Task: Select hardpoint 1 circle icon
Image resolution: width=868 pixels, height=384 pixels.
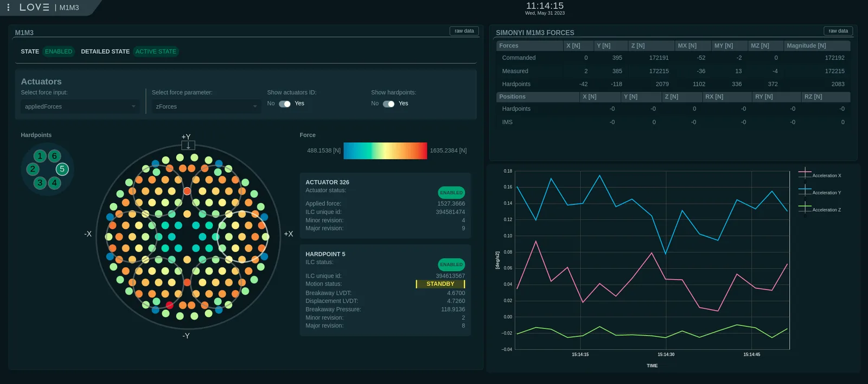Action: point(40,156)
